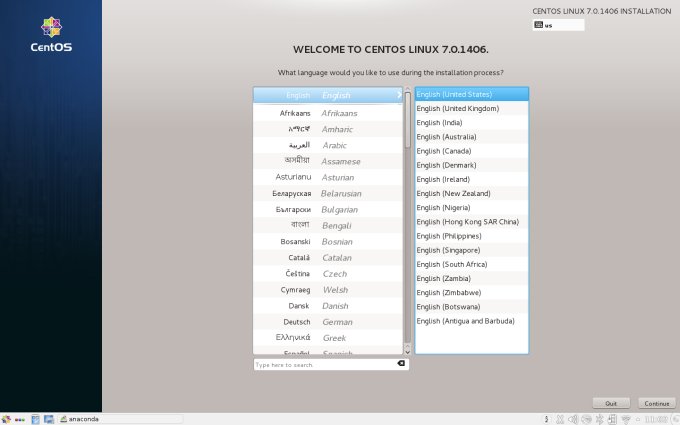Click the Continue button
680x425 pixels.
[657, 403]
